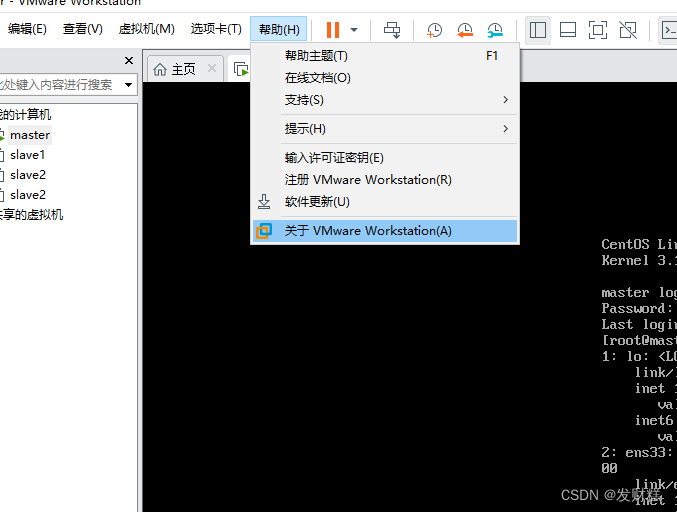Select the 共享的虚拟机 tree node
This screenshot has width=677, height=512.
point(31,215)
